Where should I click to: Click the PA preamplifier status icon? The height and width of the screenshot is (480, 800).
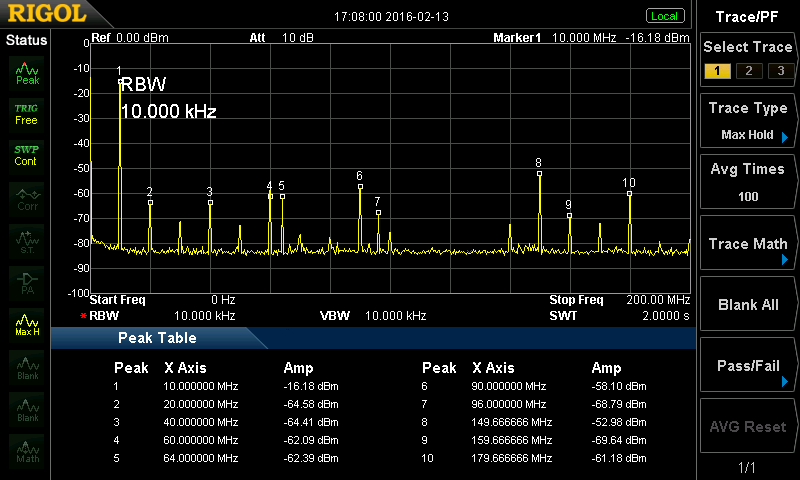tap(27, 282)
